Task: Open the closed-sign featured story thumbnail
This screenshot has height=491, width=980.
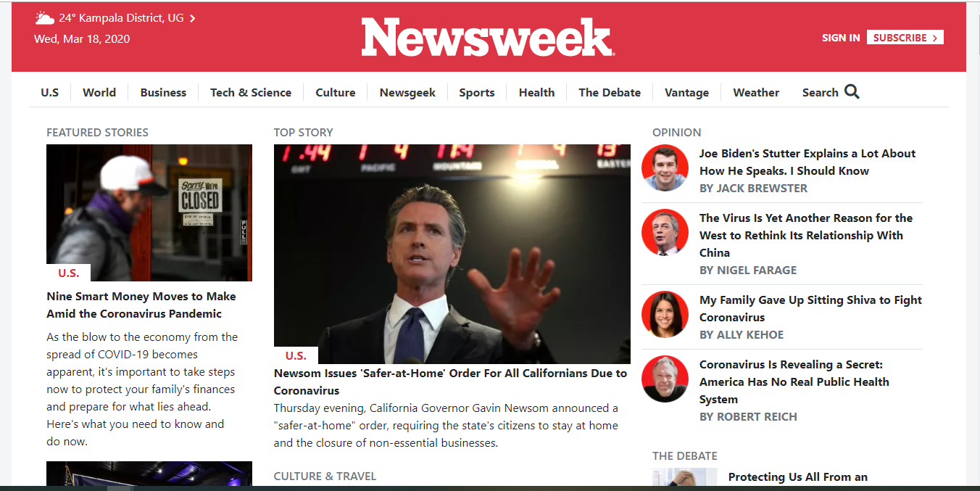Action: [149, 213]
